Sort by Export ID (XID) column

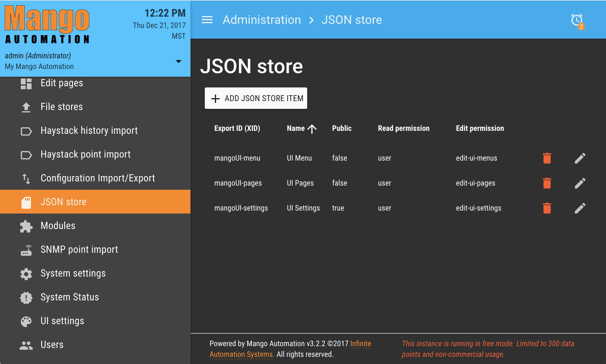tap(237, 128)
